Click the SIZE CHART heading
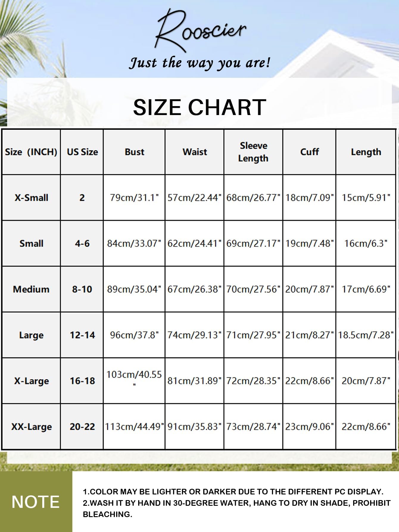This screenshot has width=399, height=532. [x=199, y=107]
